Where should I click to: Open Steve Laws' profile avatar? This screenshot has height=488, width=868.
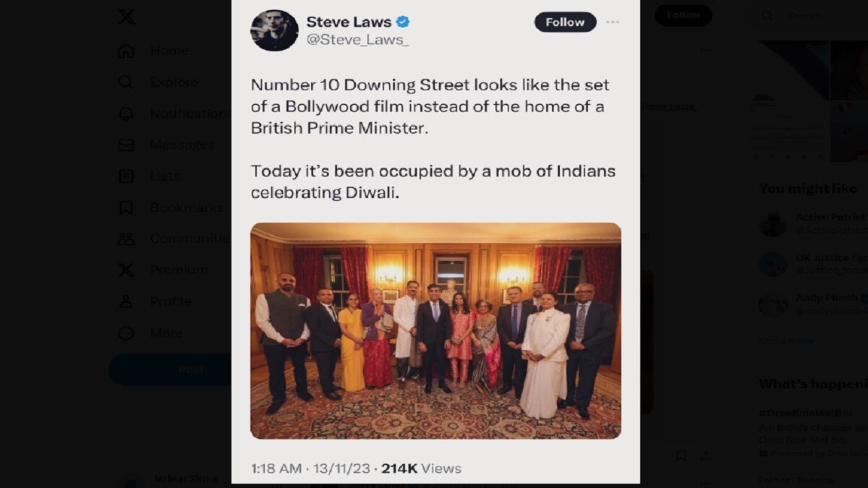pos(274,30)
